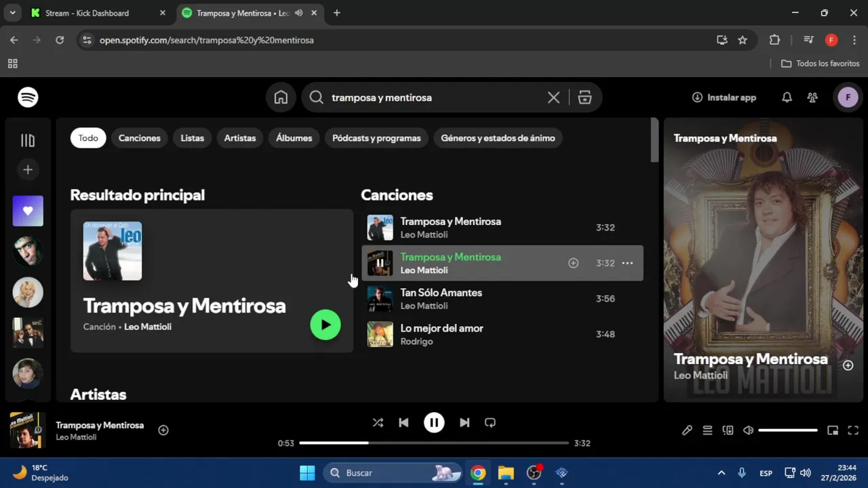Select the Artistas filter chip
Image resolution: width=868 pixels, height=488 pixels.
click(x=240, y=138)
